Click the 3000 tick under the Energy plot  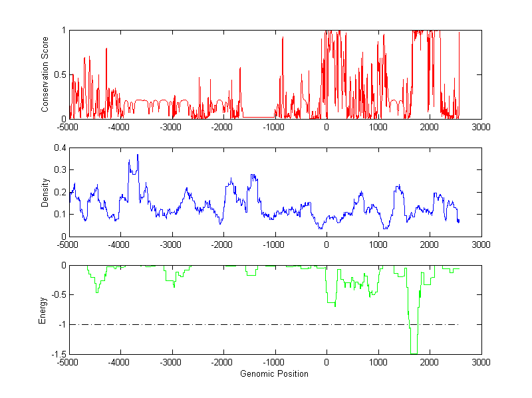pyautogui.click(x=481, y=363)
